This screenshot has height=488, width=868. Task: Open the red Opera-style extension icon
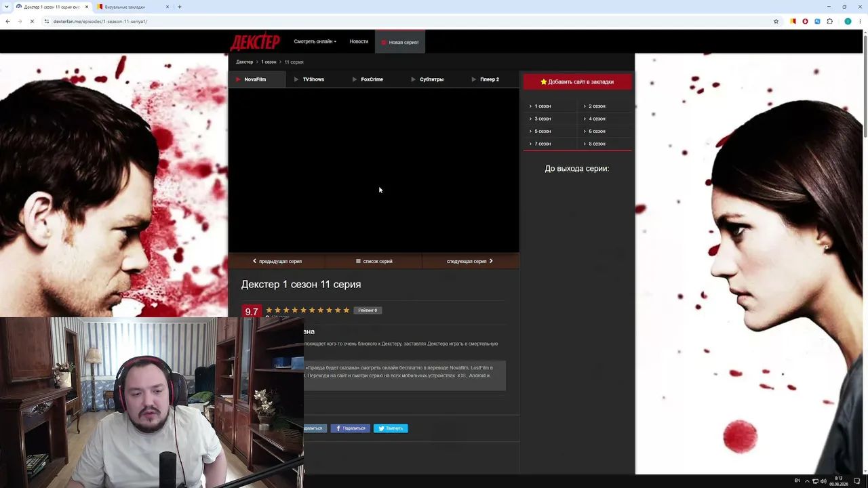click(805, 21)
